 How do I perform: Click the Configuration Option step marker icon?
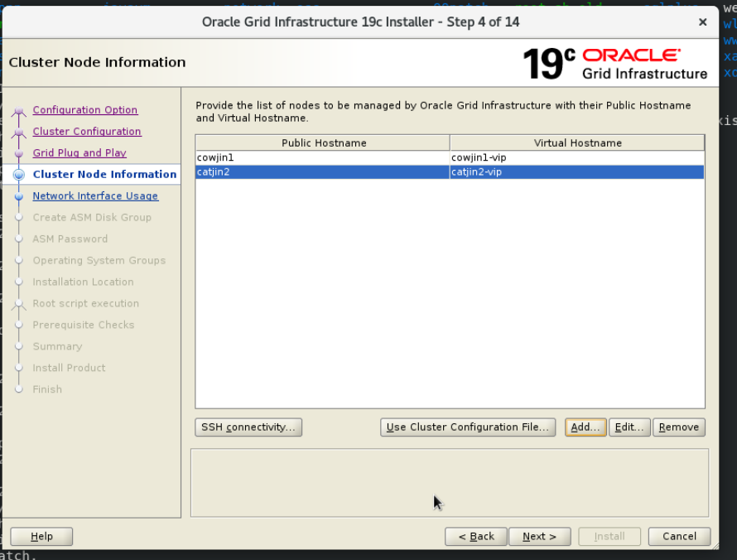click(x=19, y=112)
